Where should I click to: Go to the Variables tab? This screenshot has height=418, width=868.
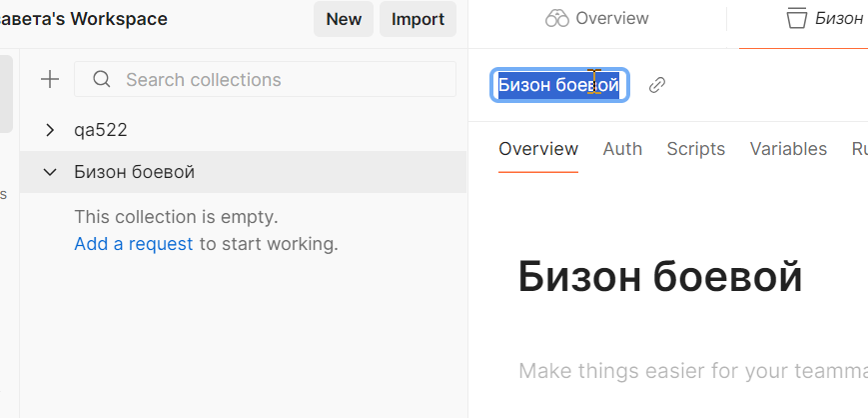click(788, 149)
